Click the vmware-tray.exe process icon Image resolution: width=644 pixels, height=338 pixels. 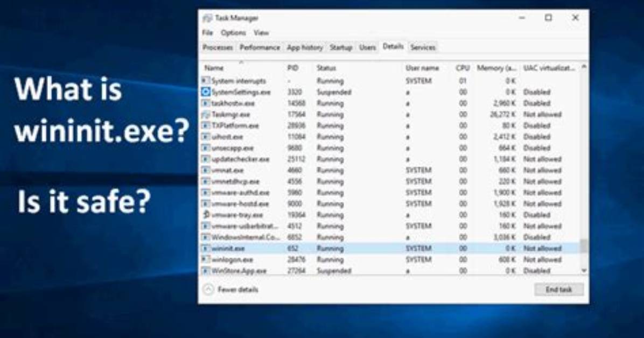click(x=206, y=215)
